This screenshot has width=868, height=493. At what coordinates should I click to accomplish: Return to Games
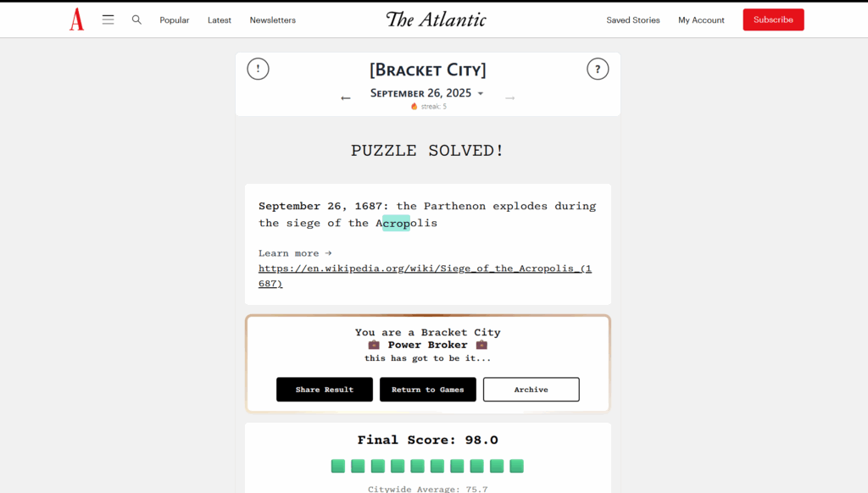[427, 389]
